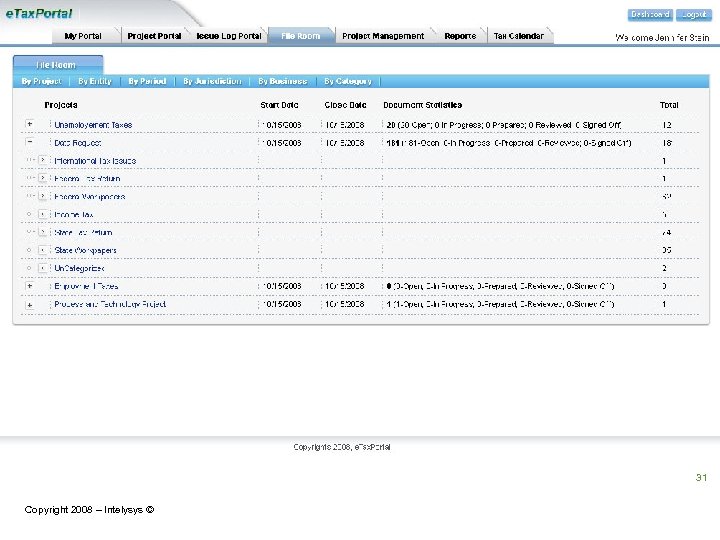Open the Income Tax link
This screenshot has width=720, height=540.
tap(74, 214)
